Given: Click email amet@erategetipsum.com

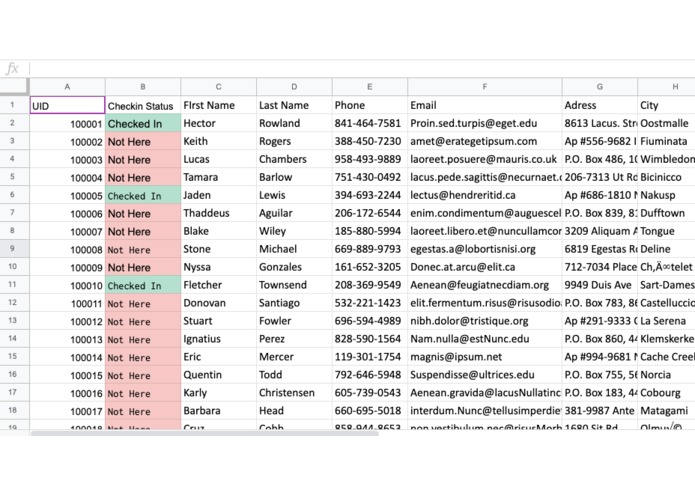Looking at the screenshot, I should 473,141.
